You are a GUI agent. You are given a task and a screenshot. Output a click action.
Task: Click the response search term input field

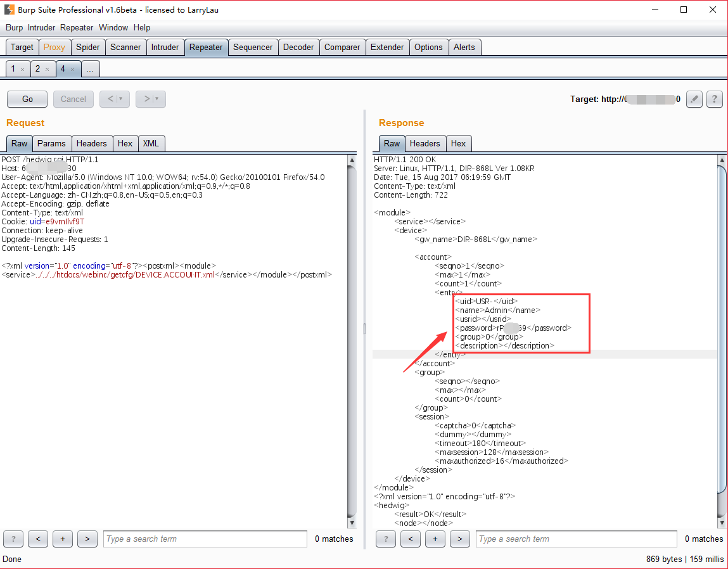click(576, 539)
